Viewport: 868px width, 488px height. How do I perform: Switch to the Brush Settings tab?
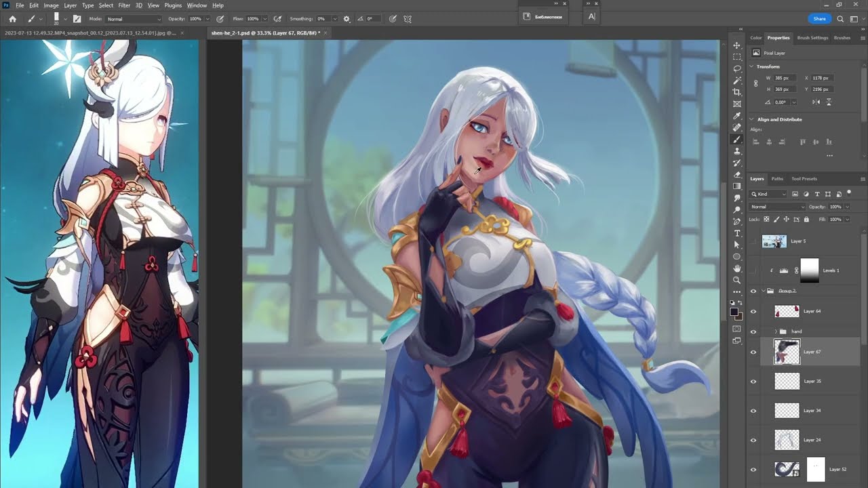812,38
